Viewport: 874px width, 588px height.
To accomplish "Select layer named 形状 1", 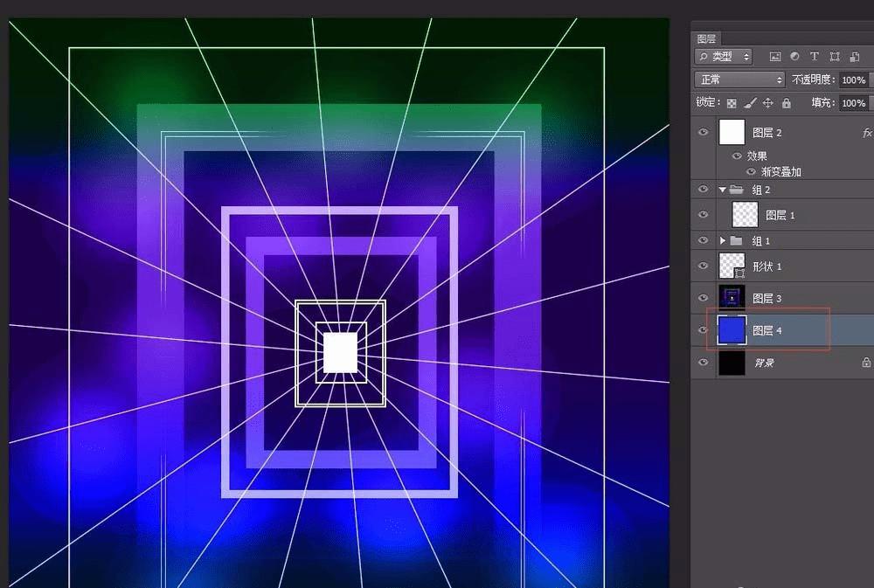I will [x=767, y=266].
